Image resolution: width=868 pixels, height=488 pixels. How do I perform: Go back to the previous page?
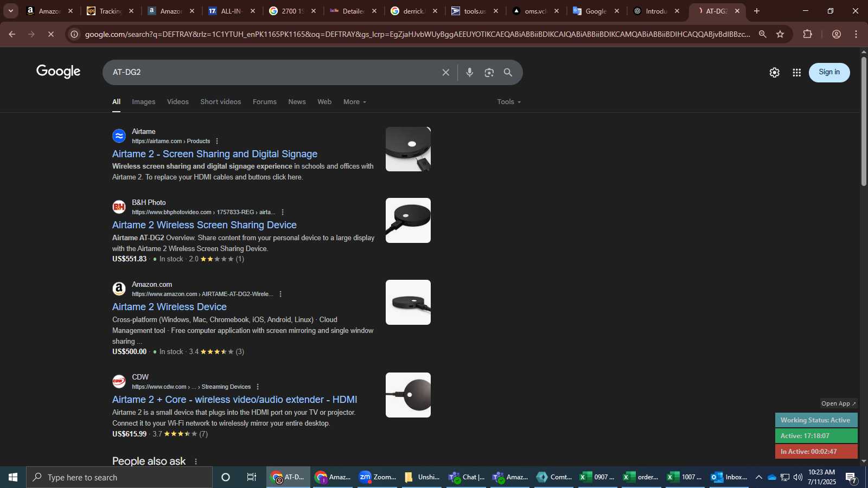coord(12,34)
